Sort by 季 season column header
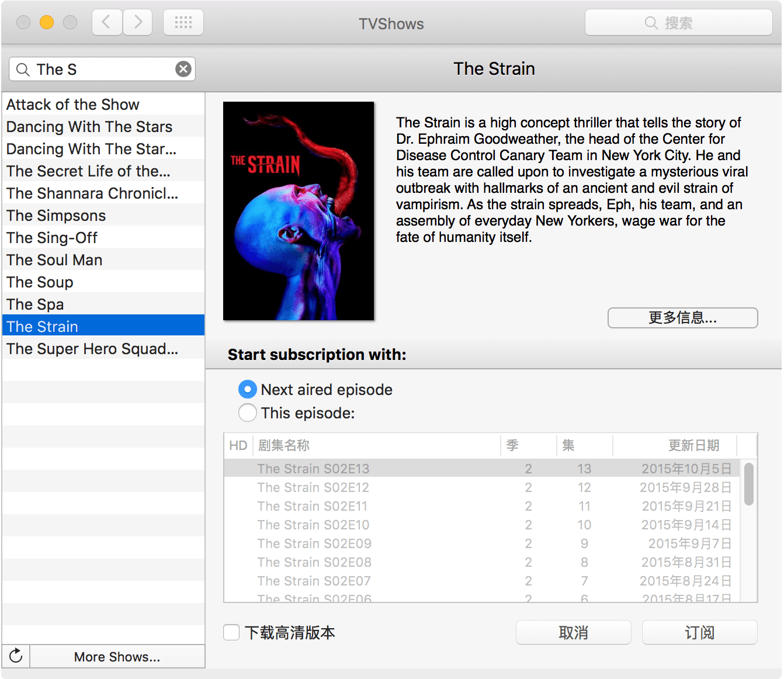Screen dimensions: 784x679 (529, 445)
